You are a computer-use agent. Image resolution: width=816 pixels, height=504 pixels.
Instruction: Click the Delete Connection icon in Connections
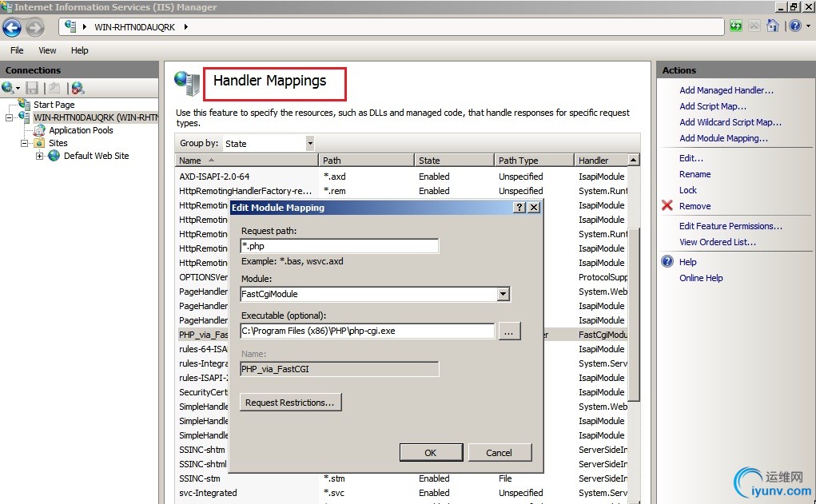[x=78, y=88]
